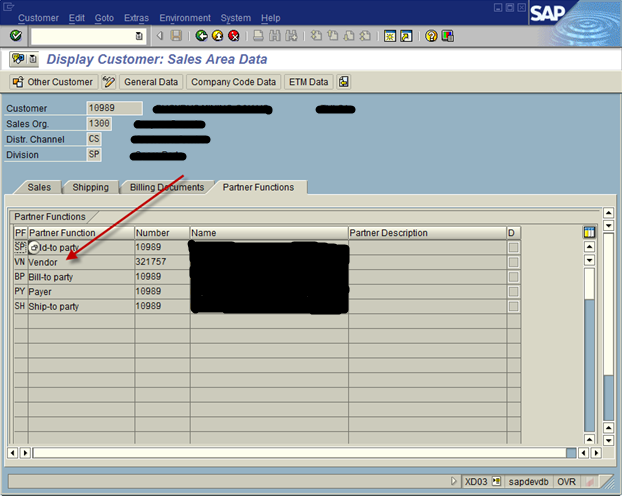Toggle D checkbox for Payer row

click(x=513, y=292)
